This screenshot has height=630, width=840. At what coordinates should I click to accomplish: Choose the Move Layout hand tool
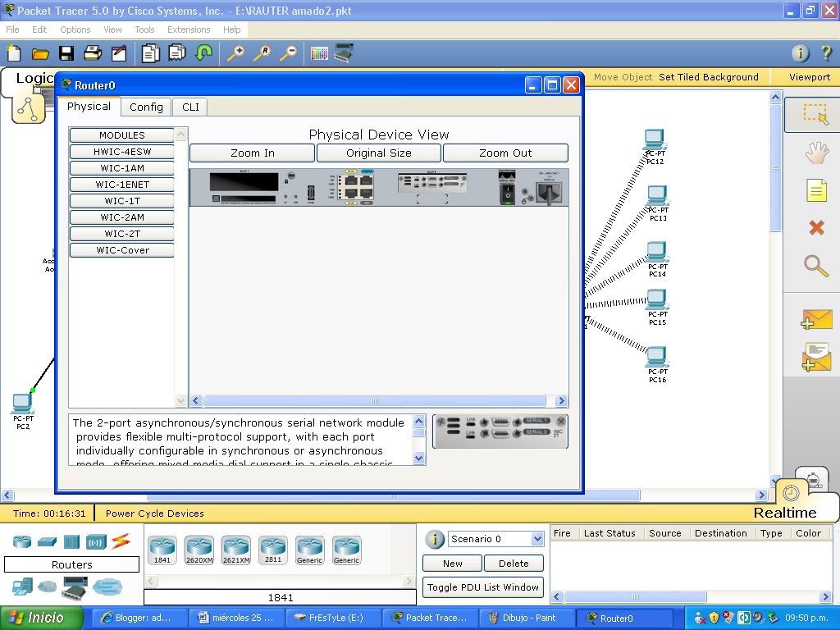(x=816, y=153)
